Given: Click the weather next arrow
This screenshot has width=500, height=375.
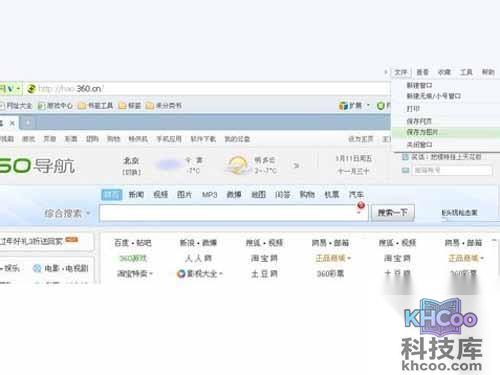Looking at the screenshot, I should tap(296, 165).
